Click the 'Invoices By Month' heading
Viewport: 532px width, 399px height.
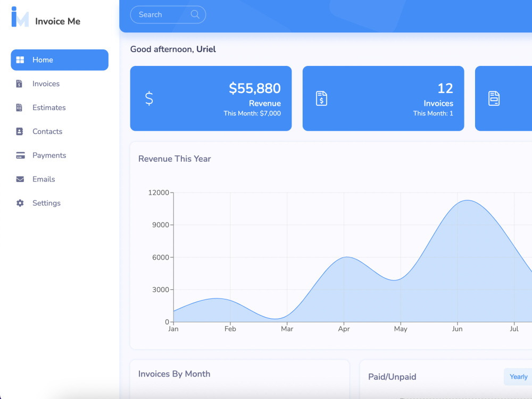pyautogui.click(x=174, y=374)
